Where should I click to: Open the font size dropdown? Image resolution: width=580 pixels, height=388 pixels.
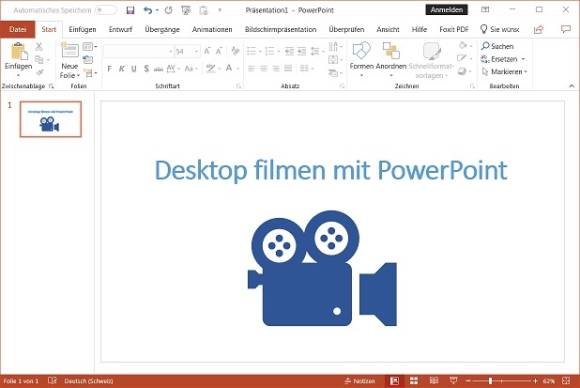click(196, 51)
